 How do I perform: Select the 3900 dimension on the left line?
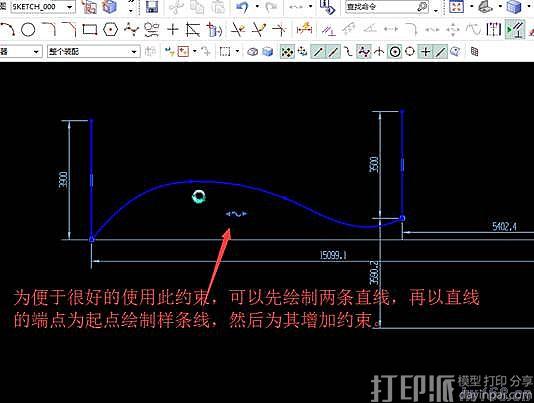pos(64,179)
